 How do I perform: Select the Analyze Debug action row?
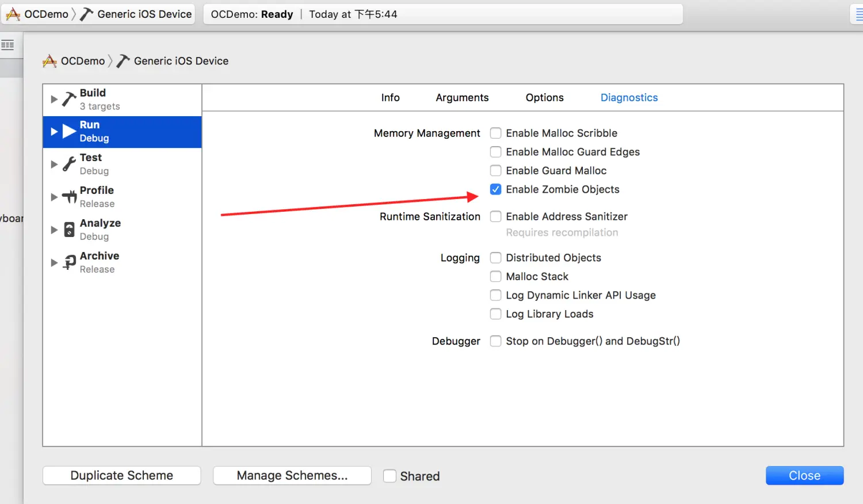(x=122, y=230)
